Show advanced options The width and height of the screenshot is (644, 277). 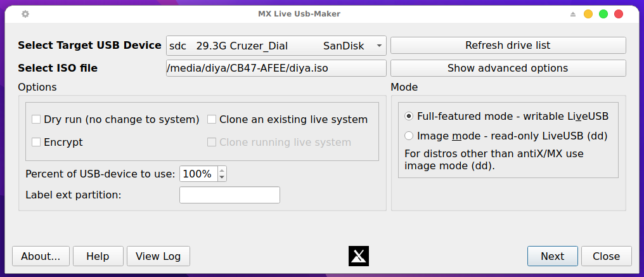[x=508, y=68]
